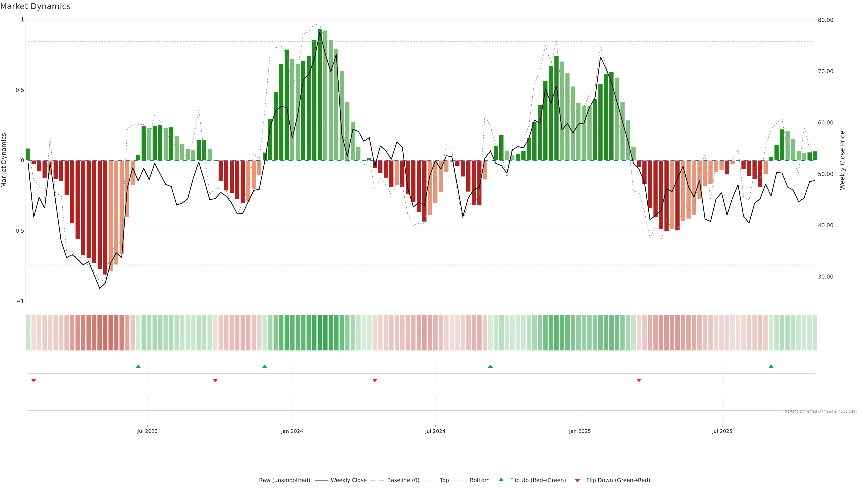
Task: Click the first red flip-down triangle at chart start
Action: point(33,380)
